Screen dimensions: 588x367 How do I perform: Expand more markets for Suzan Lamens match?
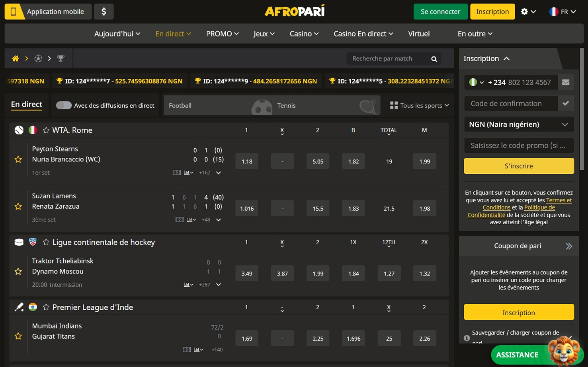click(x=219, y=219)
